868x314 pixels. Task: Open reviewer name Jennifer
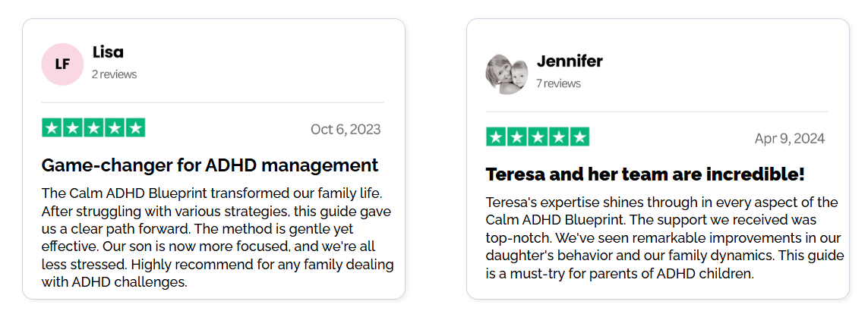570,61
